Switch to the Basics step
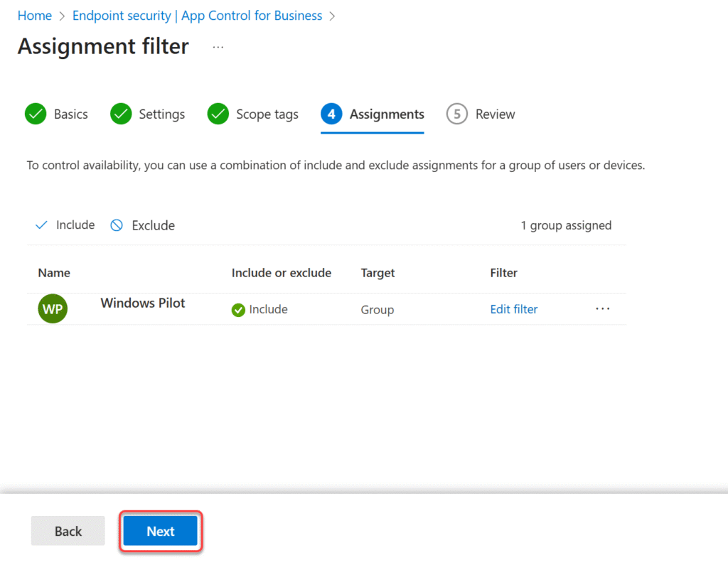 click(70, 114)
